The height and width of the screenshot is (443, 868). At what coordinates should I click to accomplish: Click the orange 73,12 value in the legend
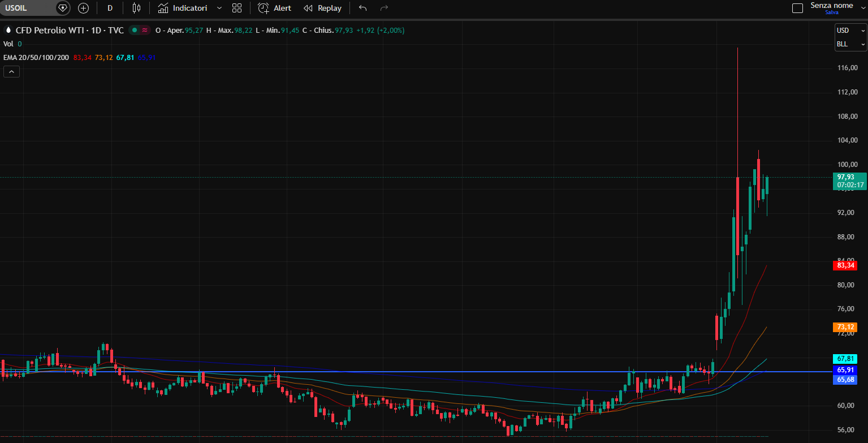[x=103, y=57]
